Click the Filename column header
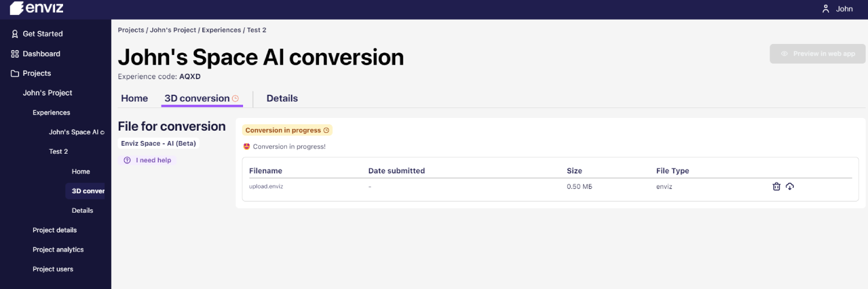 (266, 171)
